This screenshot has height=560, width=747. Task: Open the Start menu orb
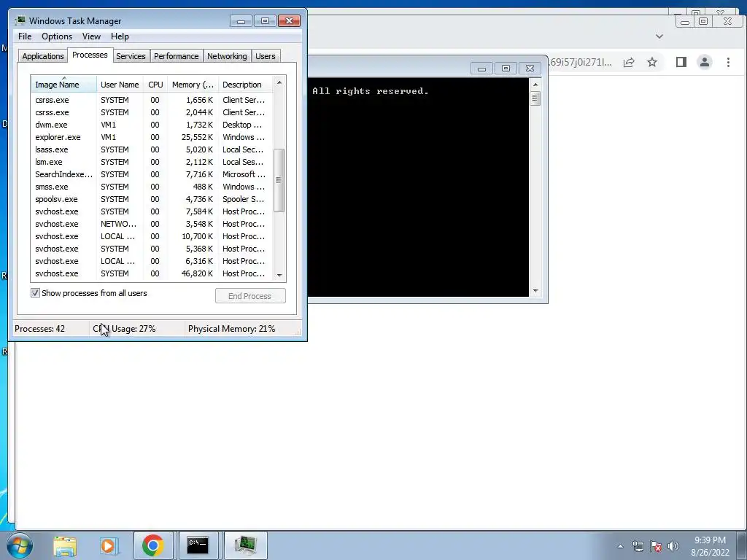pos(20,545)
